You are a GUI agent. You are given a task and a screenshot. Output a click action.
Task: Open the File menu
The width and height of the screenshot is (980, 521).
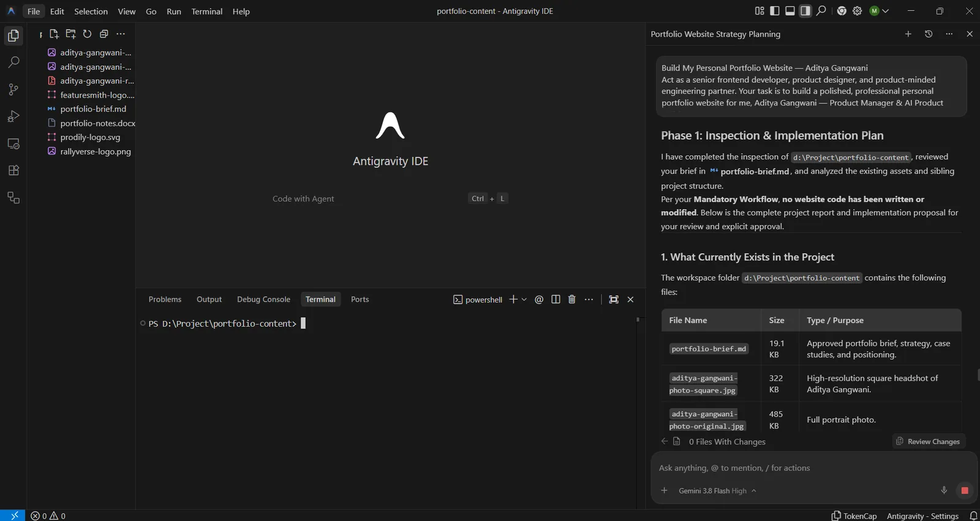pos(34,11)
